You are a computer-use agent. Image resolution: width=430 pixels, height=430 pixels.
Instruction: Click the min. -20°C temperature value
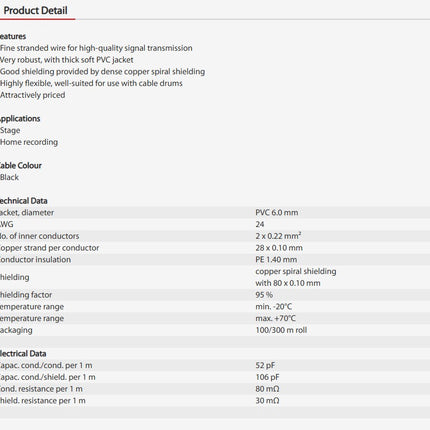[274, 307]
